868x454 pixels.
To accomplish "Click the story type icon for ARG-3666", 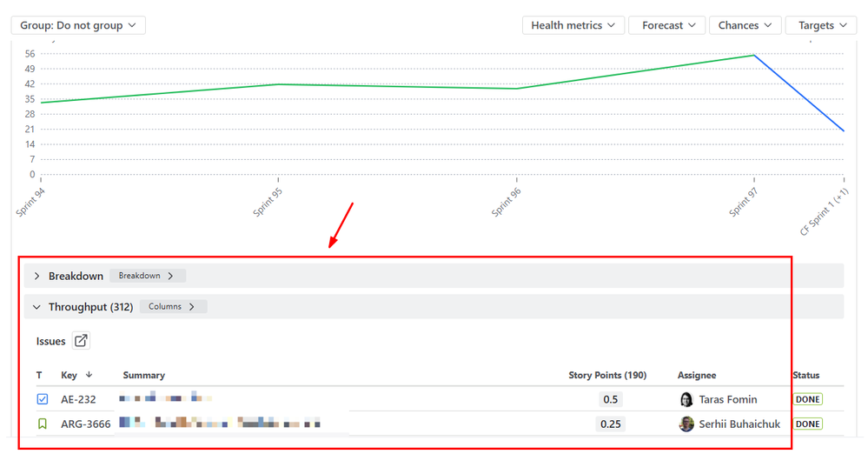I will 42,424.
